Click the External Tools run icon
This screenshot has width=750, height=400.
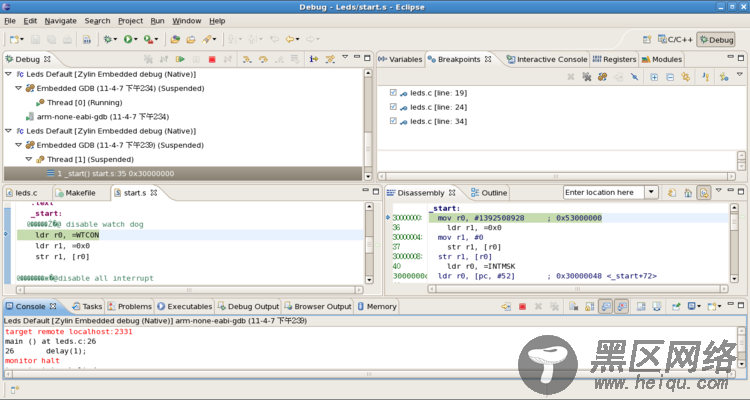(148, 39)
